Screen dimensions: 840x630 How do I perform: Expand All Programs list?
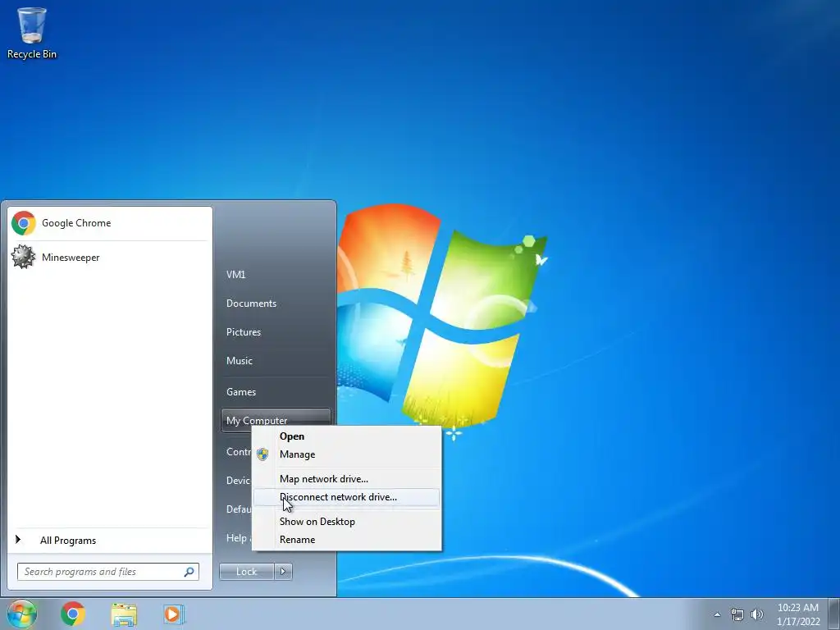tap(109, 540)
